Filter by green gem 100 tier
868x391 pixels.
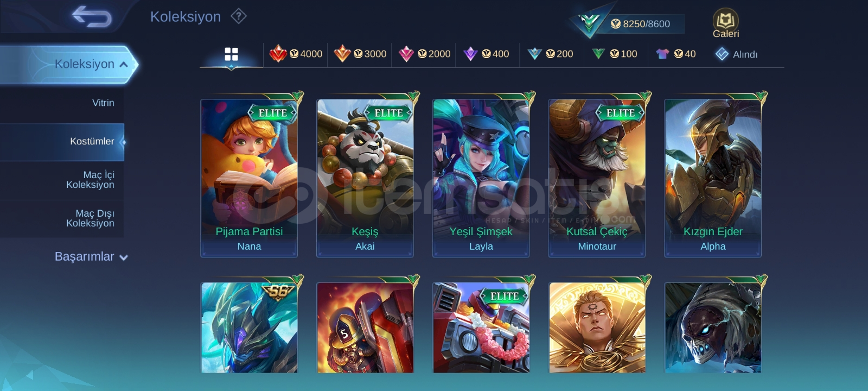[x=614, y=54]
